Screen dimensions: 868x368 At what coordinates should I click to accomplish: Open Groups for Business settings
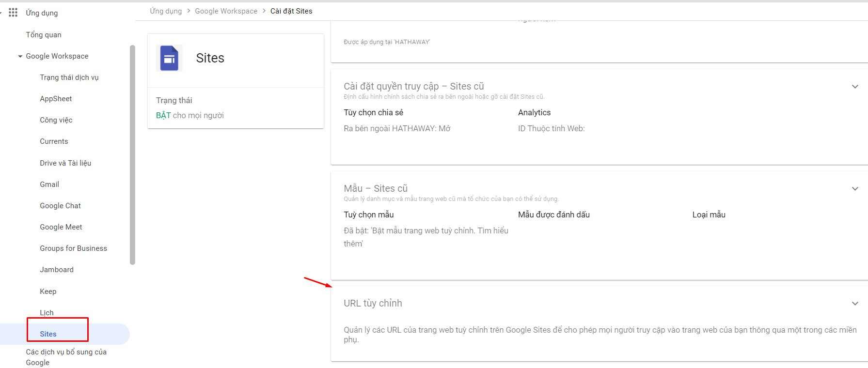coord(73,248)
